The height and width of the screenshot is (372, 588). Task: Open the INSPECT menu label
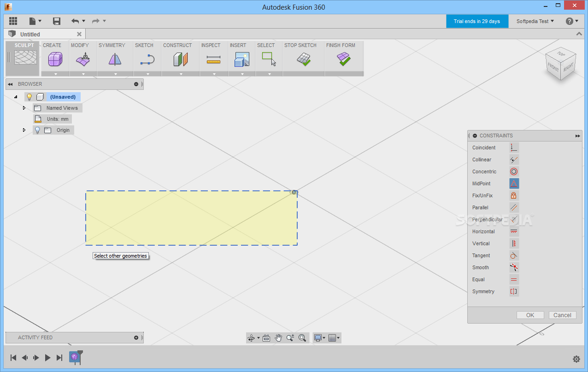211,45
